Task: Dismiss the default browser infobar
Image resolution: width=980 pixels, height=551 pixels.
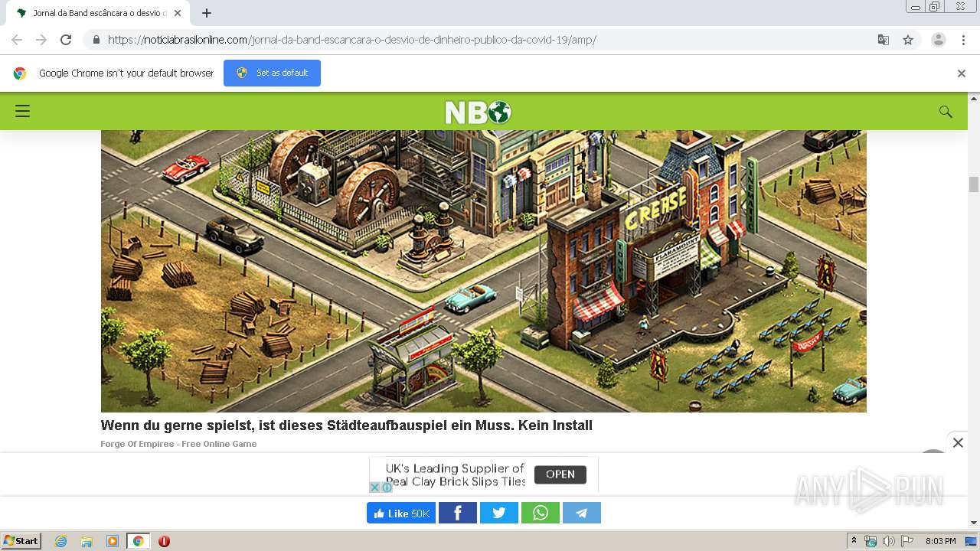Action: click(962, 73)
